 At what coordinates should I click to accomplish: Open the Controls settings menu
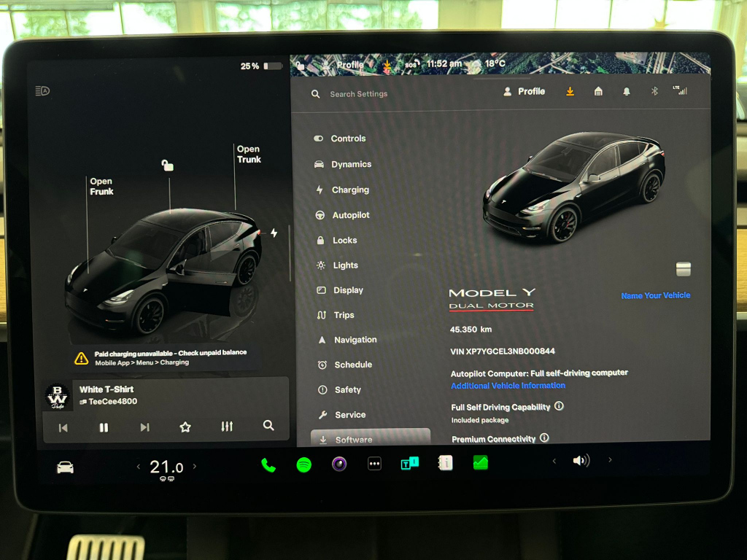click(x=340, y=139)
